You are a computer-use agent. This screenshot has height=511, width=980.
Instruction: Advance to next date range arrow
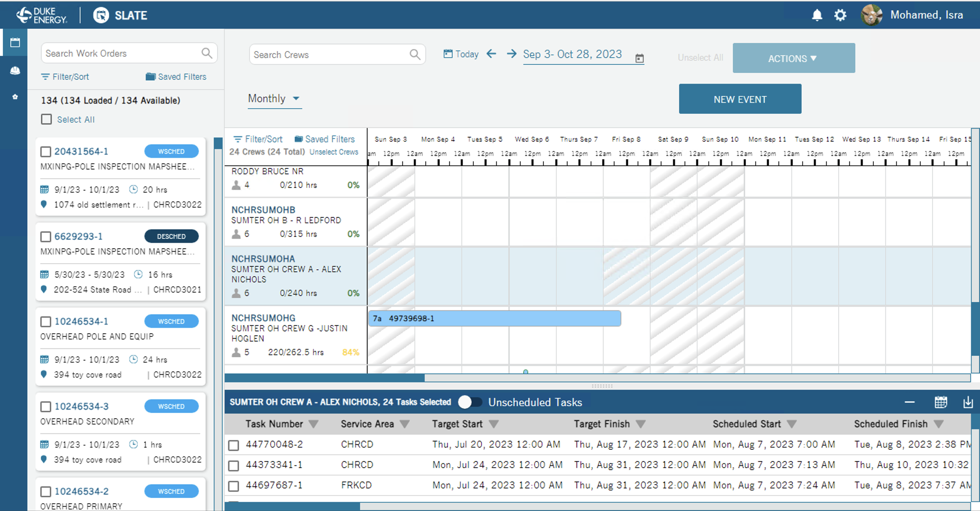(511, 54)
